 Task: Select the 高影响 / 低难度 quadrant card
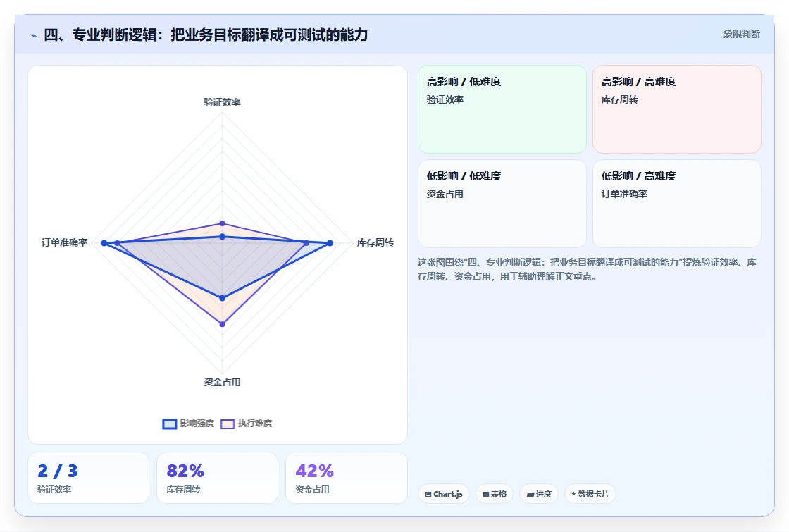tap(502, 109)
